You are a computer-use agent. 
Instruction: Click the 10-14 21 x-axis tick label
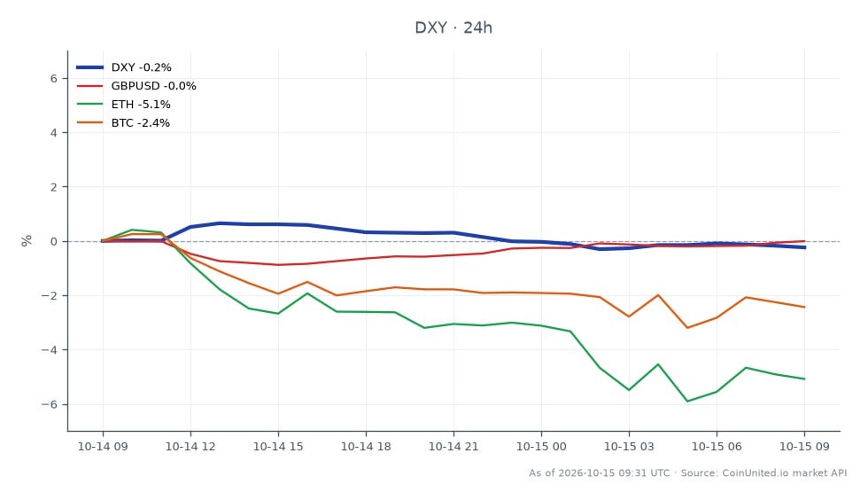[x=453, y=446]
